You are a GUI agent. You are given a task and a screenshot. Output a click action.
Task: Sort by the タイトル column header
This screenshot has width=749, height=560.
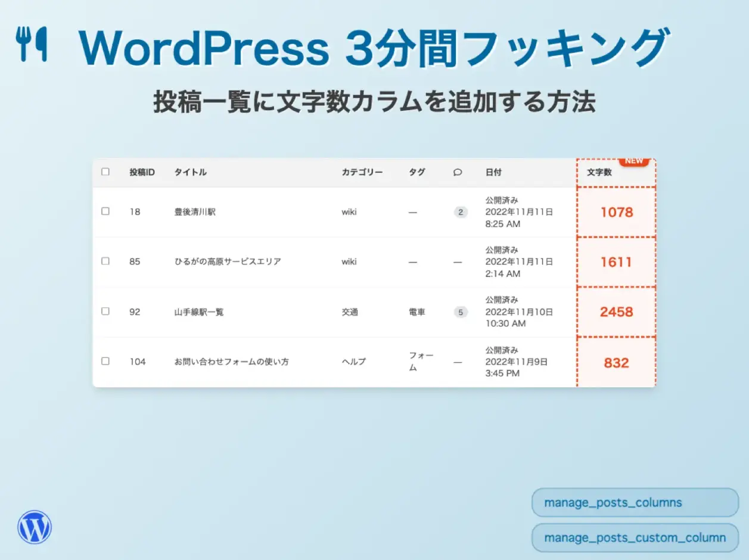[x=191, y=172]
